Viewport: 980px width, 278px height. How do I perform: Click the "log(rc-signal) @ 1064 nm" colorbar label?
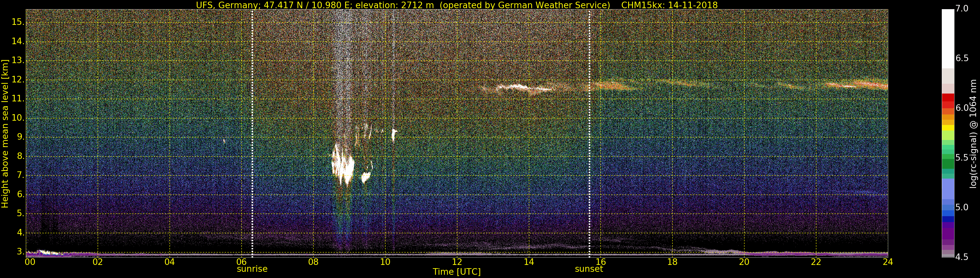click(x=973, y=133)
